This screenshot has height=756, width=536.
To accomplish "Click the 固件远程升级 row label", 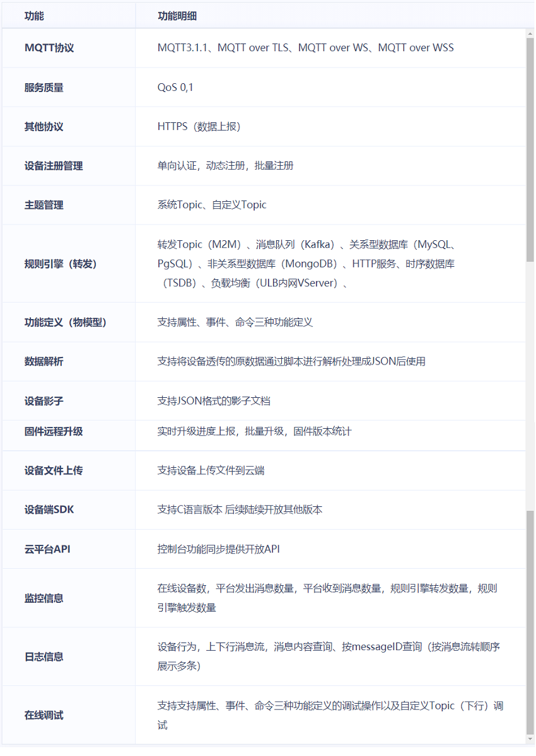I will point(54,431).
